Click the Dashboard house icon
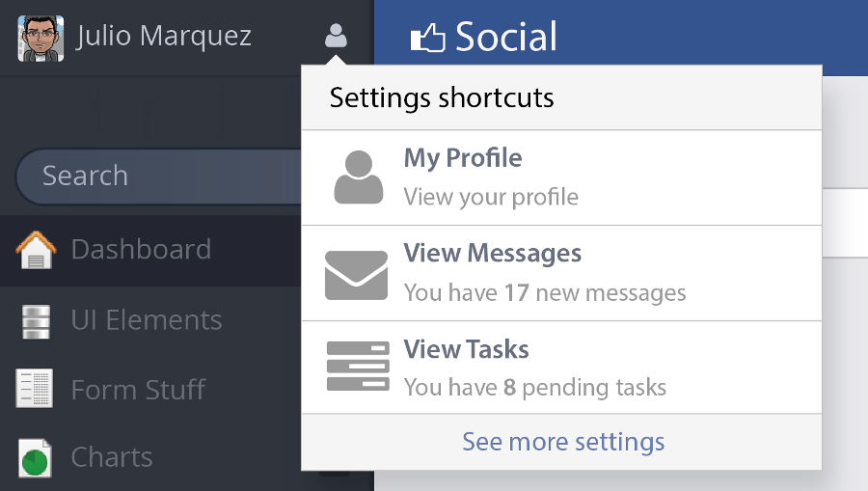The width and height of the screenshot is (868, 491). (36, 250)
